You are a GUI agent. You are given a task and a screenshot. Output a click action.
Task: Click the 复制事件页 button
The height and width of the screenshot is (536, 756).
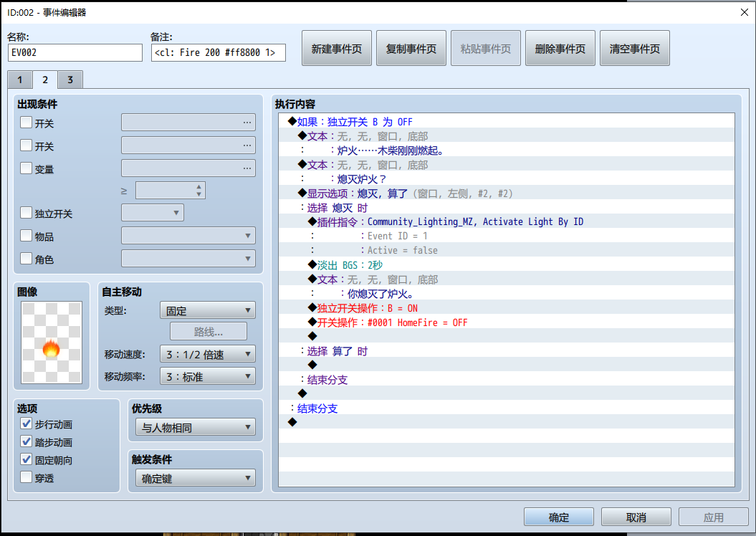click(x=411, y=48)
